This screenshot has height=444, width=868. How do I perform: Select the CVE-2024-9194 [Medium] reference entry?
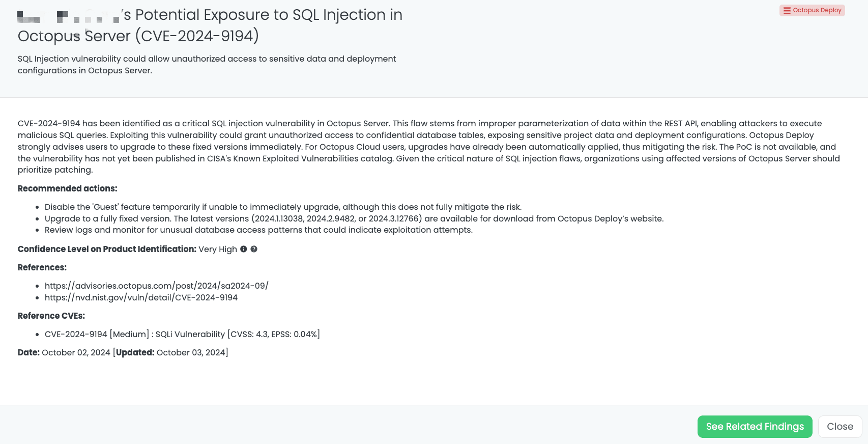click(x=182, y=334)
